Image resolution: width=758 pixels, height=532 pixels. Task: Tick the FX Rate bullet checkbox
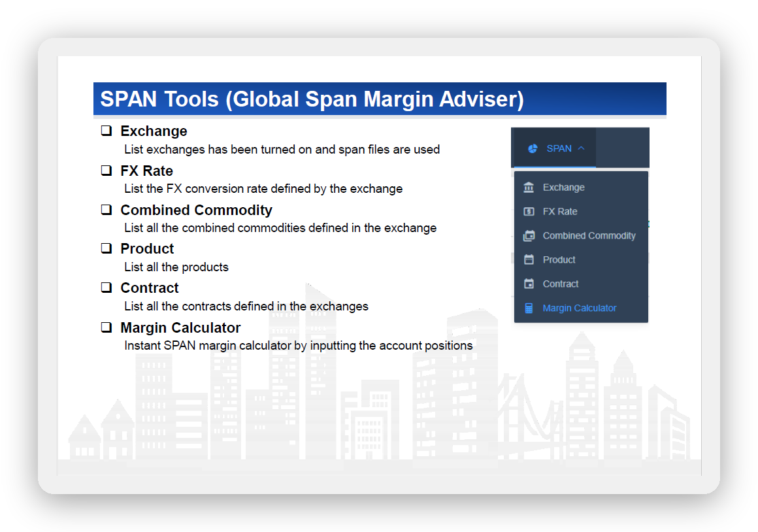click(107, 170)
